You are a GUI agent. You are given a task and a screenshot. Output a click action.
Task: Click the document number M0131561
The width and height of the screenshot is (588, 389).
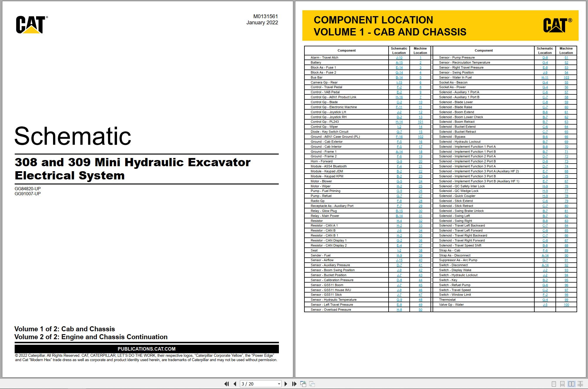pyautogui.click(x=265, y=16)
